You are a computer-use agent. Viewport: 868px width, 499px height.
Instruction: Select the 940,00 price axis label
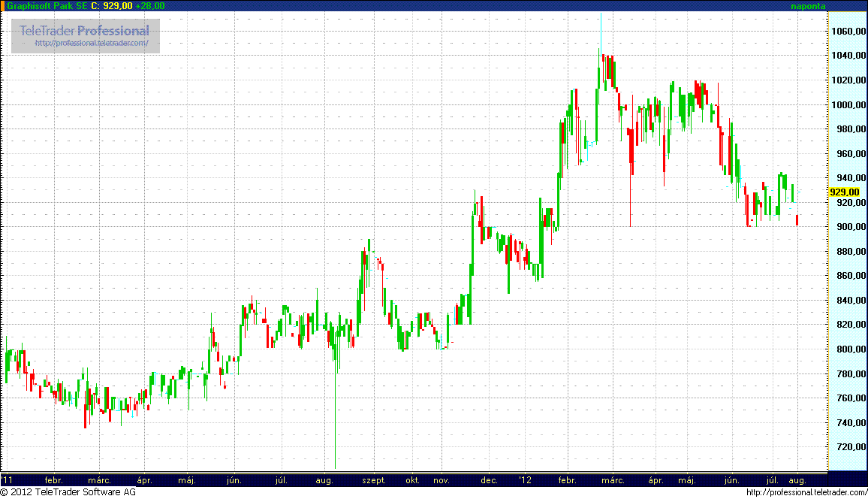[x=851, y=178]
